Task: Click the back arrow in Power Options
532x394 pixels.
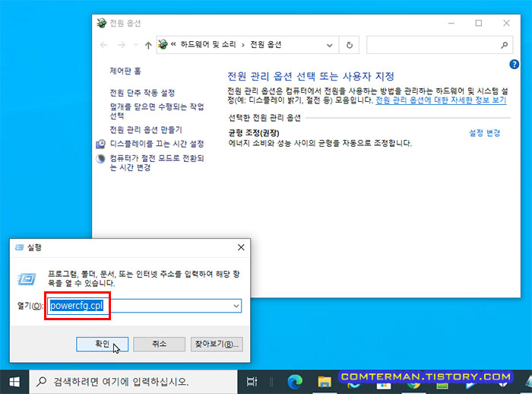Action: (x=104, y=45)
